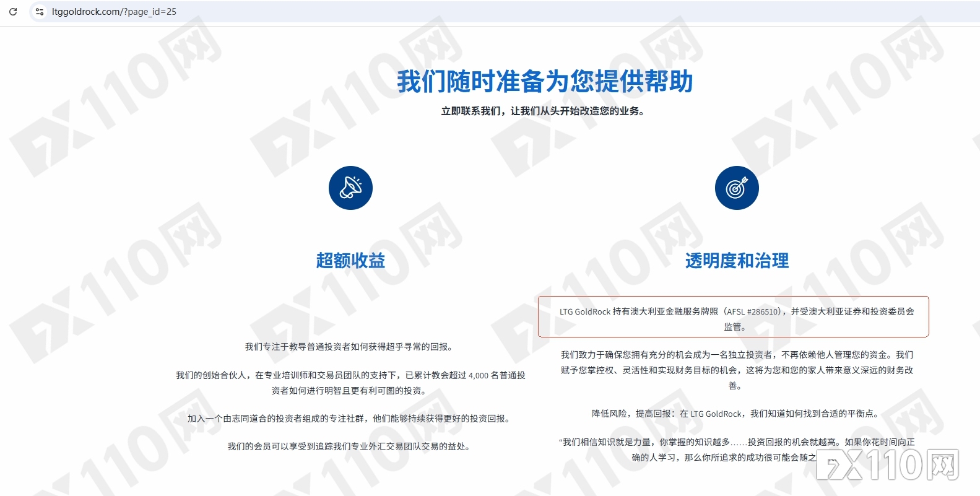
Task: Click the heading 我们随时准备为您提供帮助
Action: click(545, 82)
